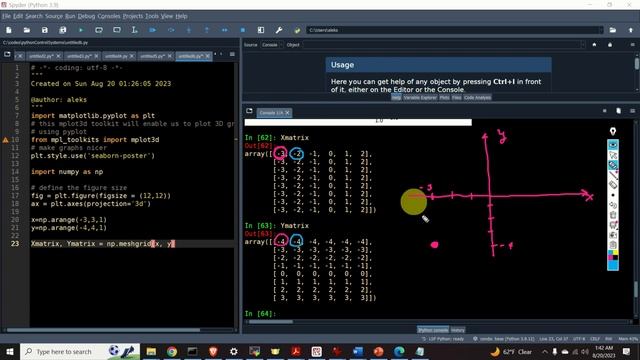Browse editor tabs icon
Image resolution: width=640 pixels, height=360 pixels.
pos(7,54)
